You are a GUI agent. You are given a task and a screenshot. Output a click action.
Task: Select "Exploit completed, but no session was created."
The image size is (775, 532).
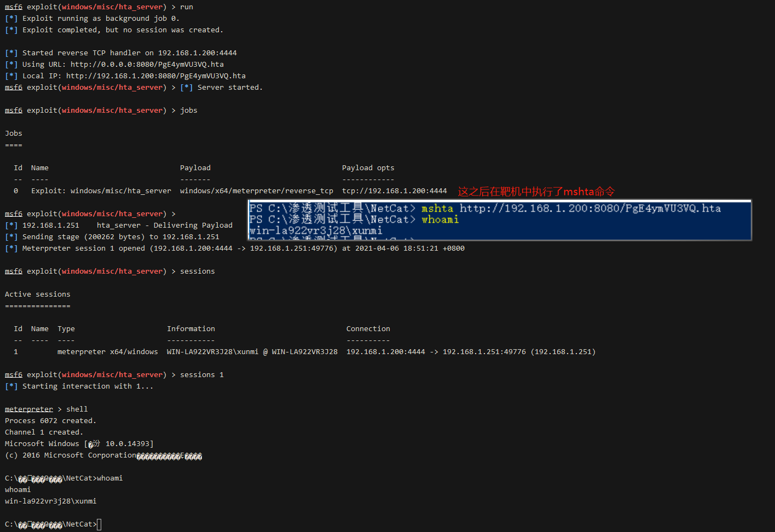coord(123,30)
